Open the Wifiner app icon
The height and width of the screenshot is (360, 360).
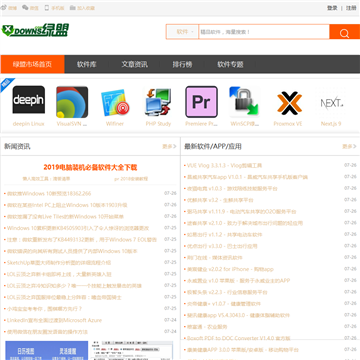click(115, 103)
